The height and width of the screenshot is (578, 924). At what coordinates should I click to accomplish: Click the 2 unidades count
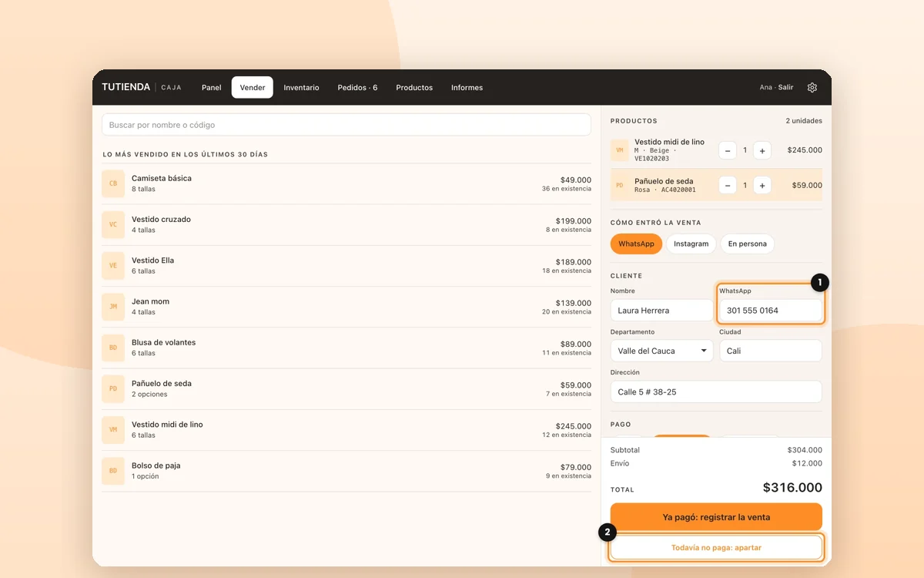click(804, 121)
